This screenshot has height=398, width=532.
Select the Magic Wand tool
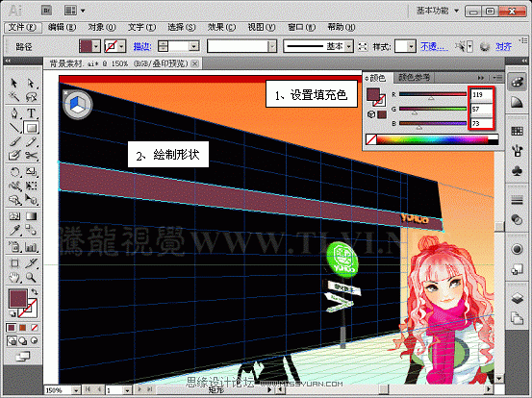[x=13, y=97]
